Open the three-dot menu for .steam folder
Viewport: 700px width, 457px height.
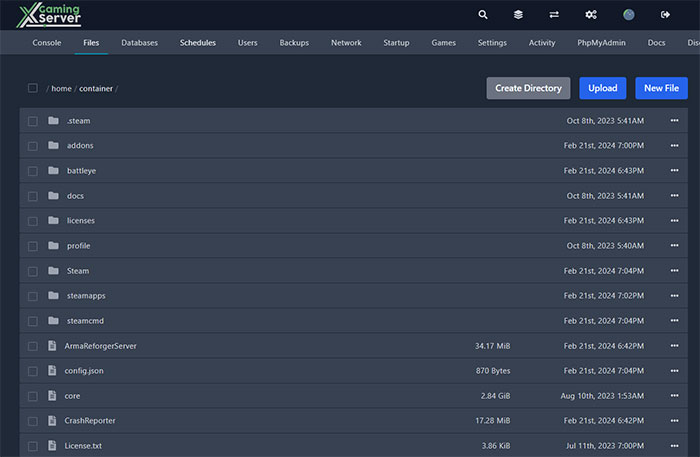coord(674,121)
